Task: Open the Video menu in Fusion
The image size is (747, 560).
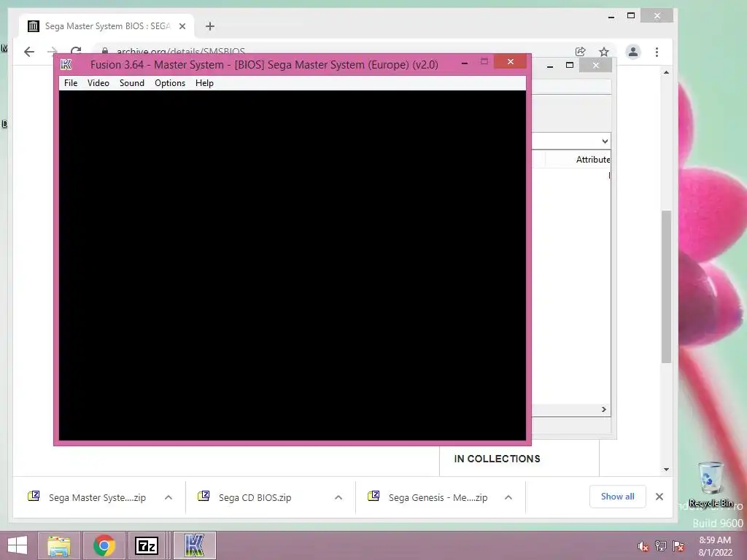Action: coord(98,83)
